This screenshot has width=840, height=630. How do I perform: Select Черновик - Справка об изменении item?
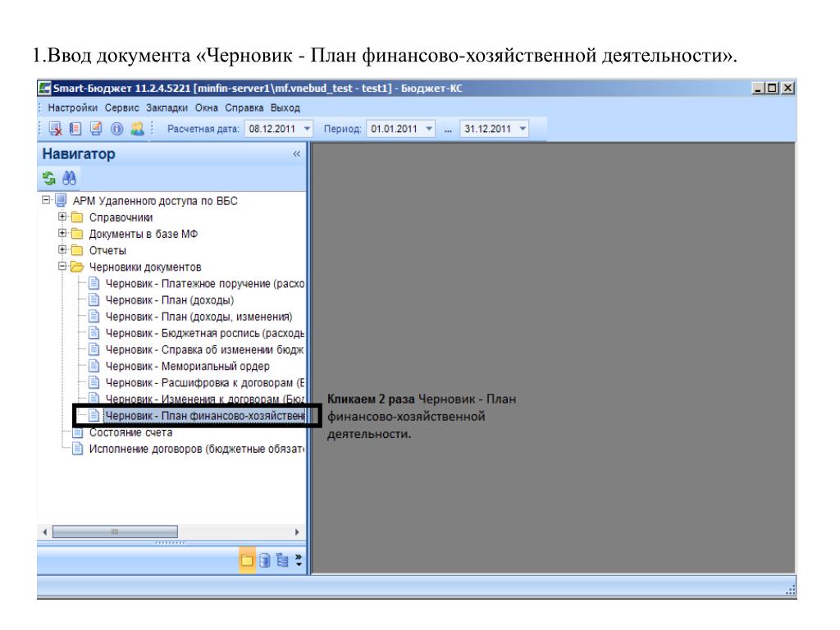(x=204, y=349)
